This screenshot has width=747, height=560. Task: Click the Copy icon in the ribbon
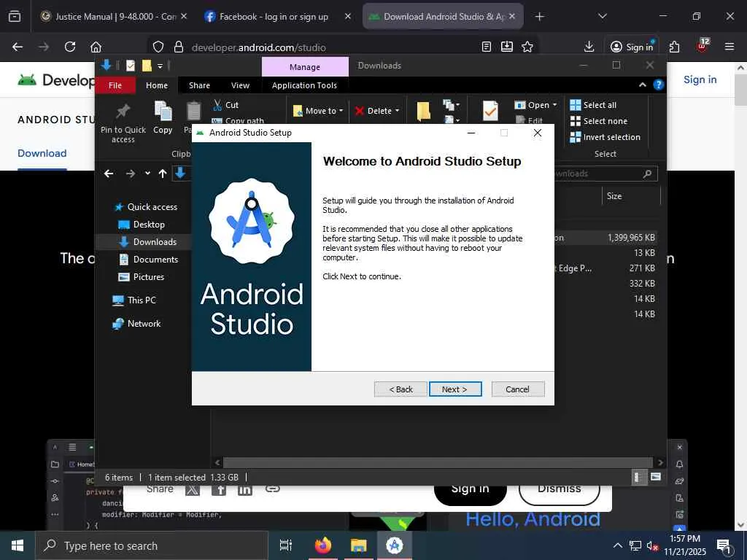point(163,111)
